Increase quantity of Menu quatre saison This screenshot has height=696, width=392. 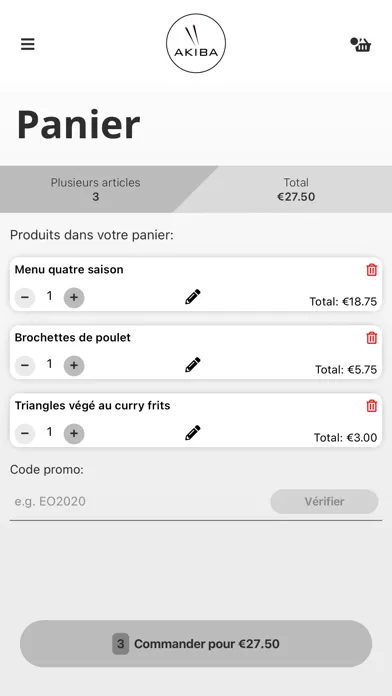[74, 297]
